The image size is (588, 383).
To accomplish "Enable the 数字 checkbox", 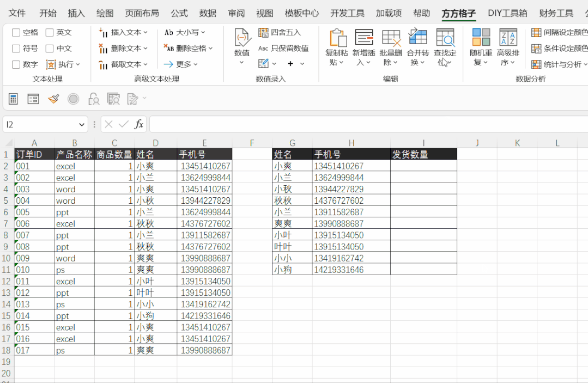I will (x=16, y=64).
